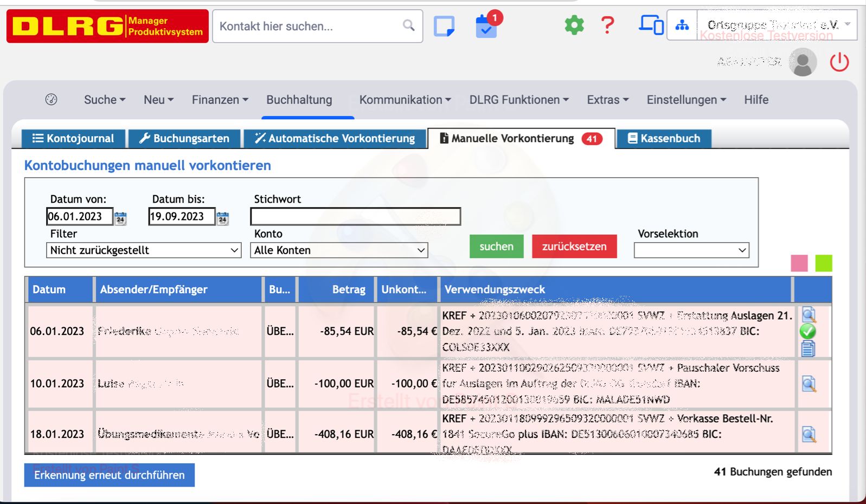Open the Einstellungen menu
This screenshot has width=866, height=504.
[686, 100]
